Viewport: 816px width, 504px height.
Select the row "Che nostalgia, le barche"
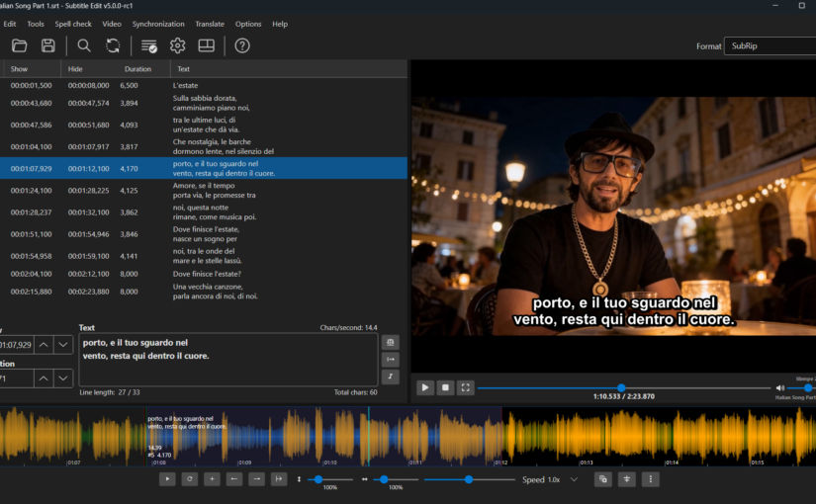tap(204, 146)
